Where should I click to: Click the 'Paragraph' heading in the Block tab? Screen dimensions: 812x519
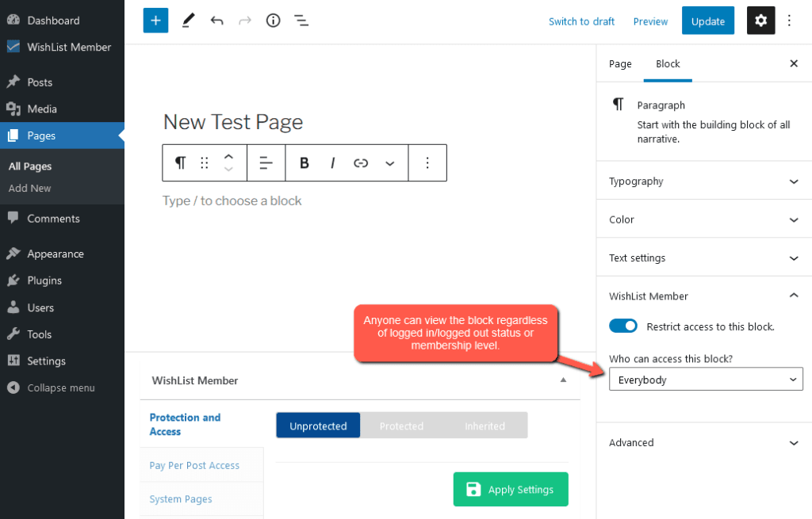[661, 105]
